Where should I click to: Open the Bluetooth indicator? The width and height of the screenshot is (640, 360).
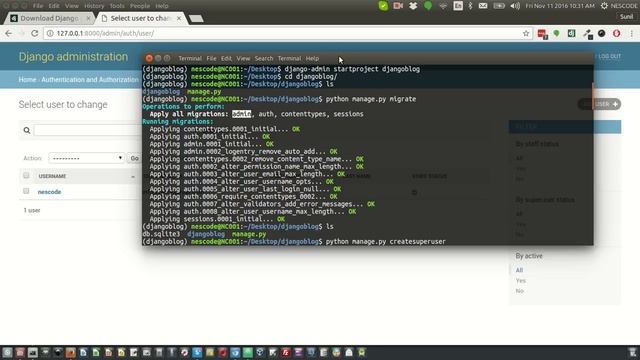click(470, 6)
